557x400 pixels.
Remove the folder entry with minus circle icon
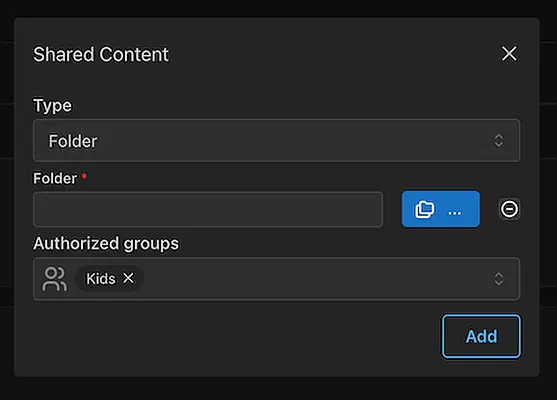click(509, 209)
